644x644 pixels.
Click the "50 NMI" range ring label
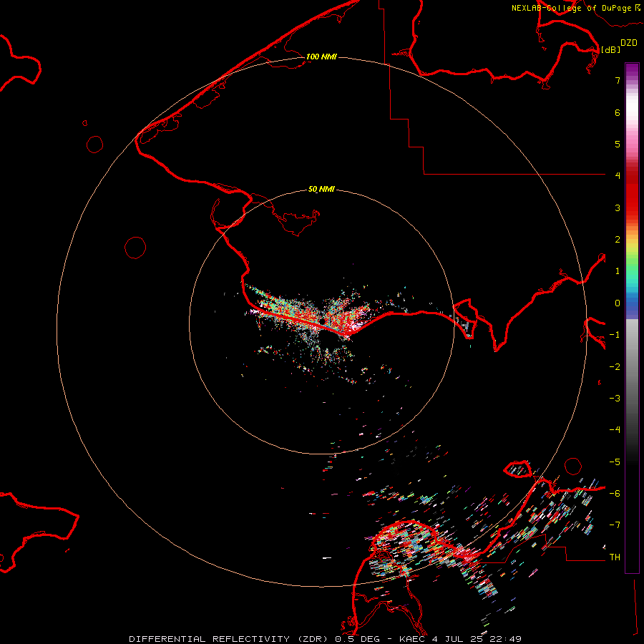[x=321, y=190]
